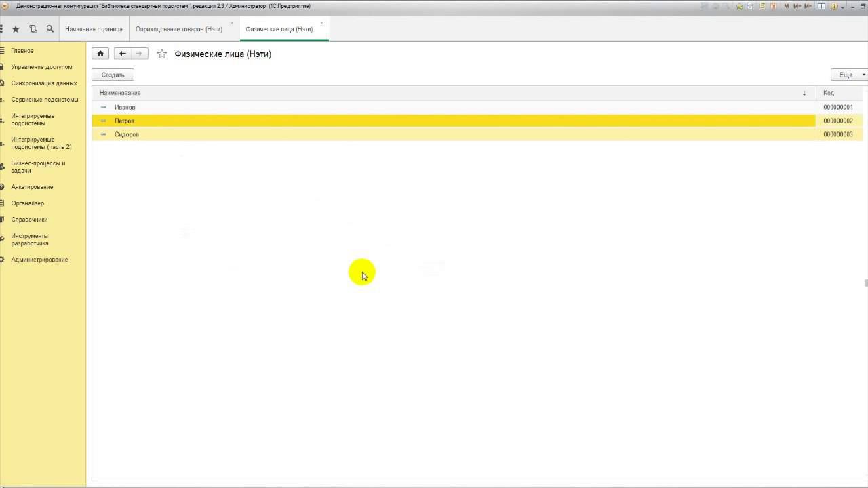This screenshot has height=488, width=868.
Task: Open the Анкетирование section
Action: (x=32, y=187)
